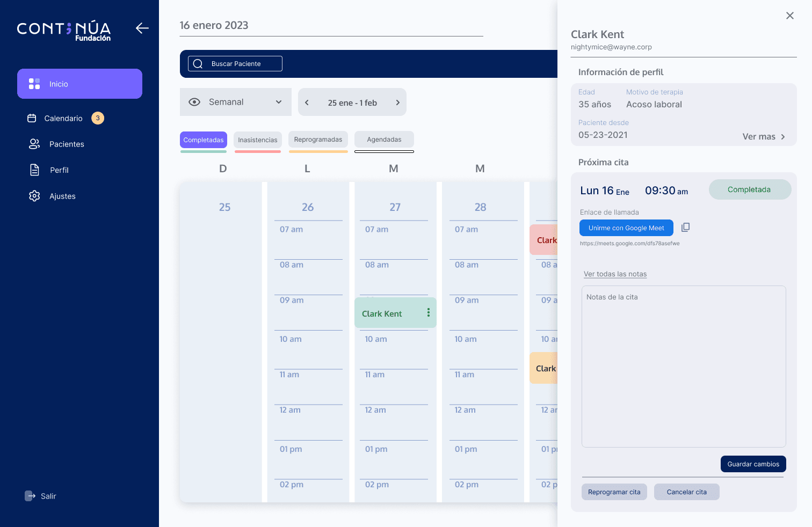Click the meets.google.com call link text
This screenshot has width=812, height=527.
click(629, 243)
